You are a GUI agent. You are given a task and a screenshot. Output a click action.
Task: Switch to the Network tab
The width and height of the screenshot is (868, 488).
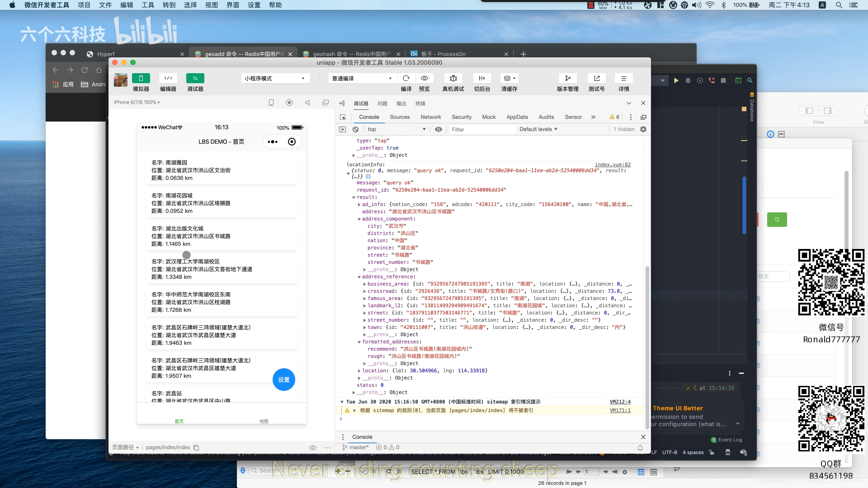click(430, 117)
